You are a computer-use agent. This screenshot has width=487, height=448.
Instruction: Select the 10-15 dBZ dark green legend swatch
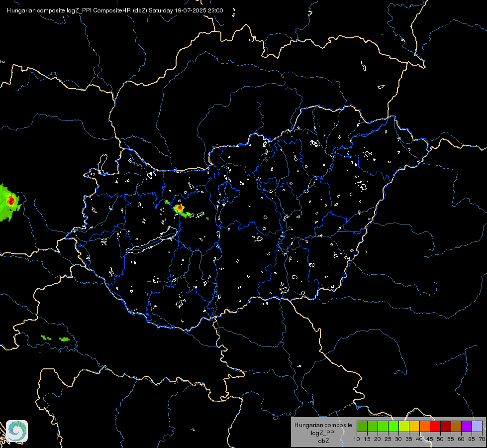[x=362, y=426]
